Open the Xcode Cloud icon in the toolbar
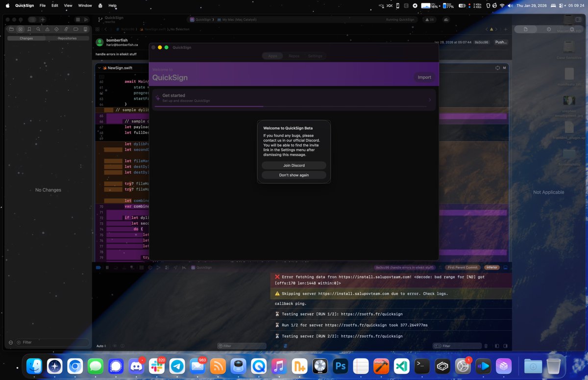Screen dimensions: 588x380 [446, 20]
